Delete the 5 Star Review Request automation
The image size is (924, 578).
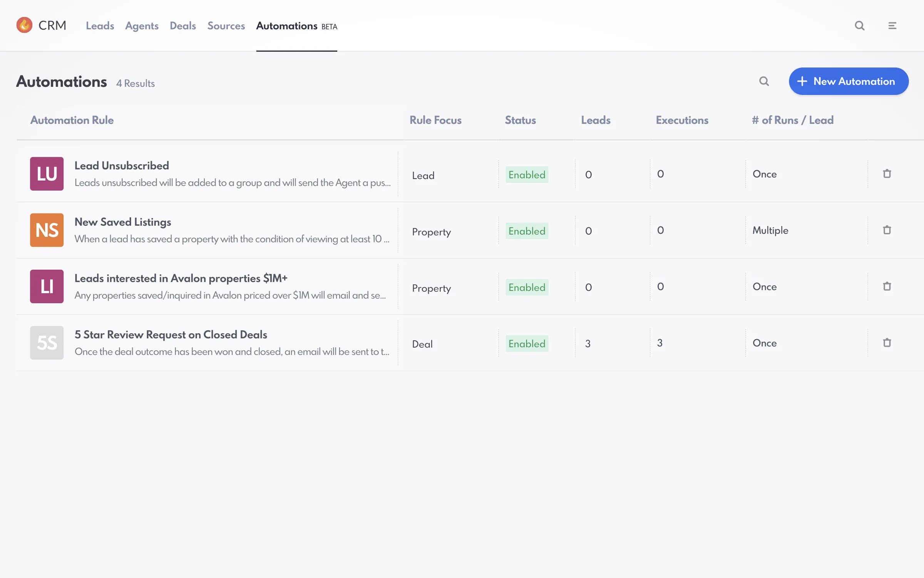tap(887, 343)
